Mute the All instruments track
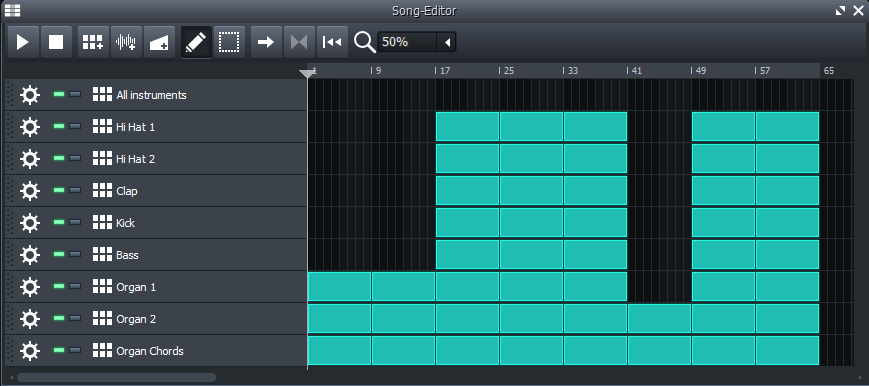 59,95
